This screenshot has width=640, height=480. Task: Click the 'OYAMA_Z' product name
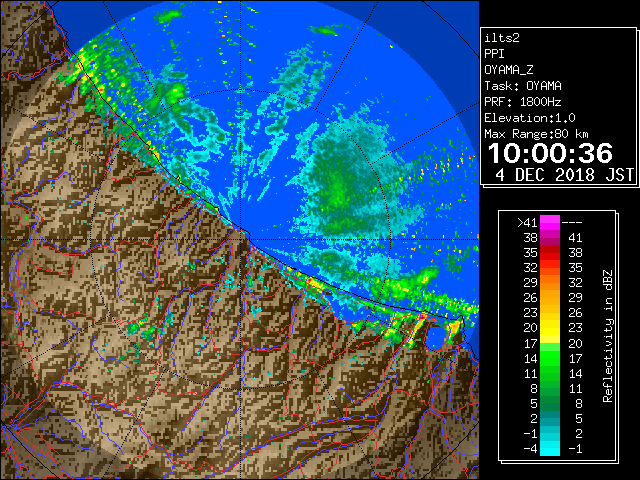509,70
